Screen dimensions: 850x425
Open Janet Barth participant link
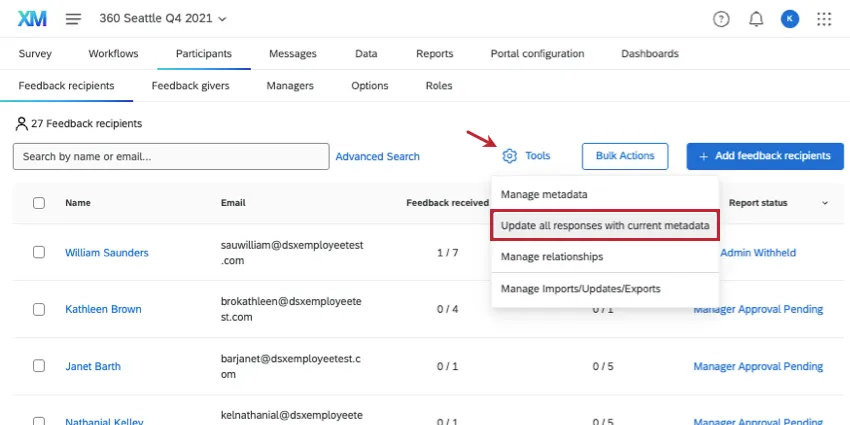(93, 366)
